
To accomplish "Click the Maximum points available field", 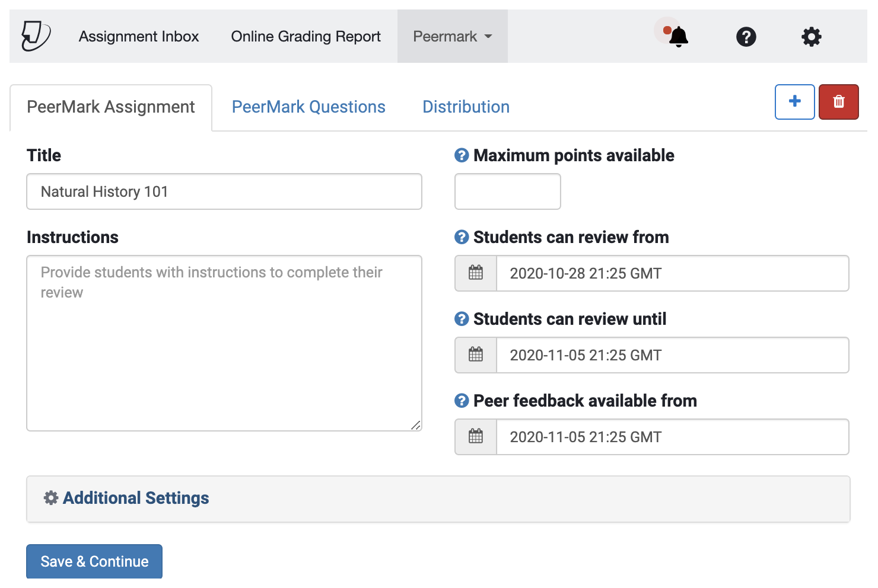I will point(508,191).
